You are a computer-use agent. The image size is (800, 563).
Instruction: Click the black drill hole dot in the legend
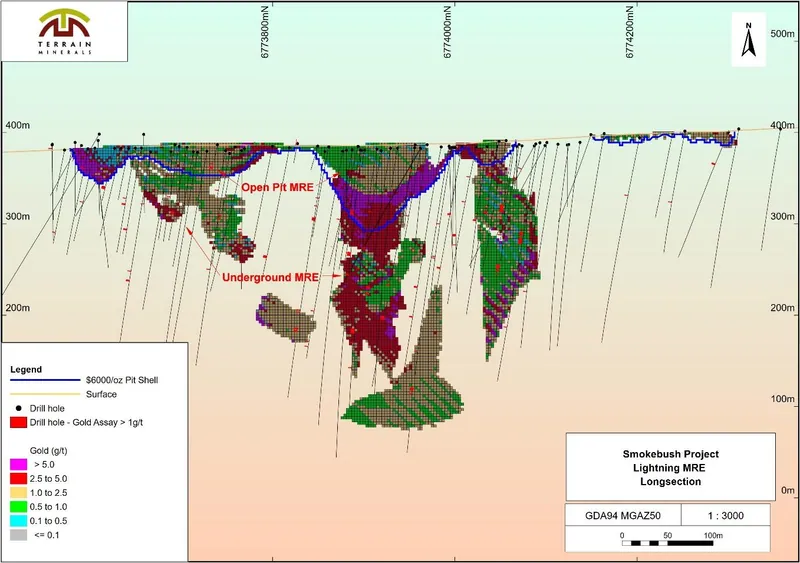click(19, 408)
